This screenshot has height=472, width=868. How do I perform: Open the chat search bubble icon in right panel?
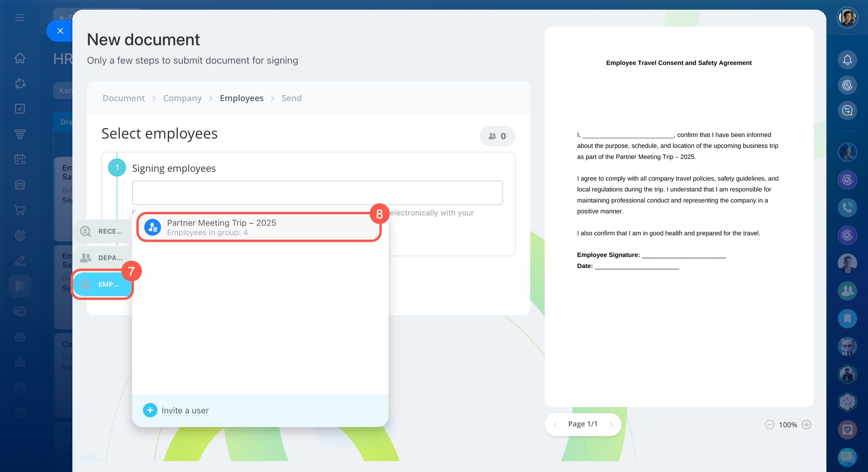point(847,110)
